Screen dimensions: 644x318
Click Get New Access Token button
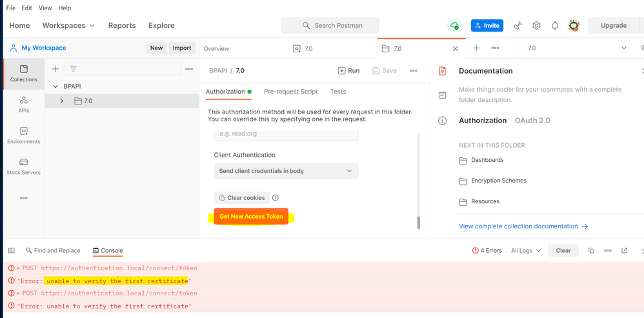251,217
